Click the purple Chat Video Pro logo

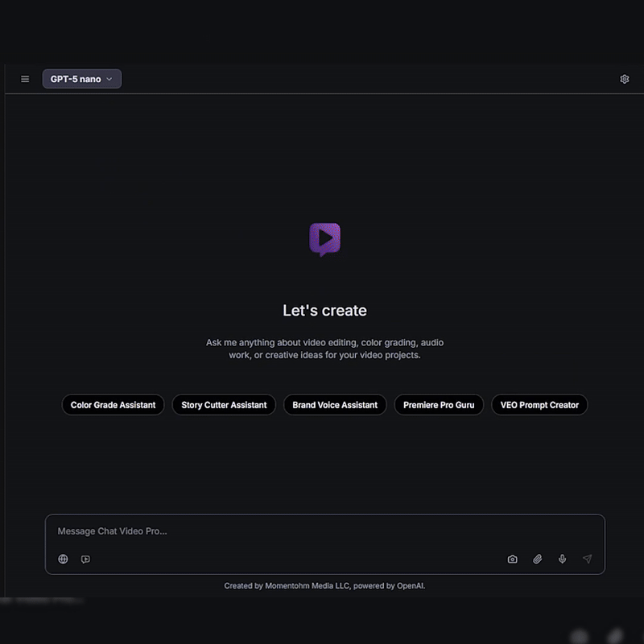pyautogui.click(x=325, y=240)
